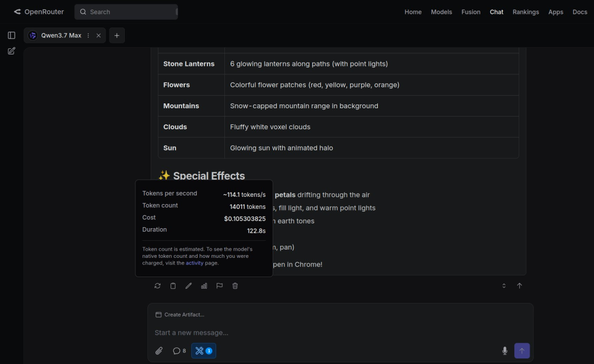
Task: Click the 122.8s duration value
Action: click(x=256, y=231)
